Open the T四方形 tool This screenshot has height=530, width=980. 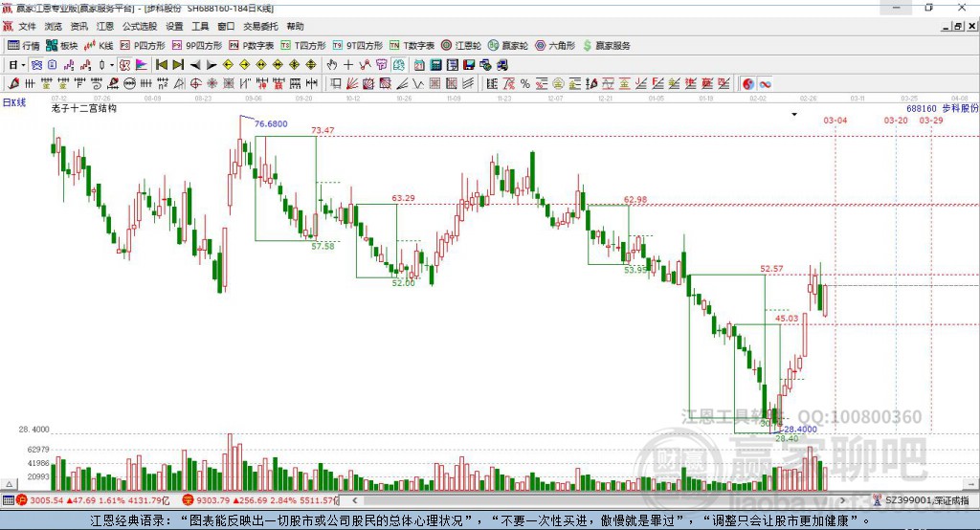coord(303,46)
